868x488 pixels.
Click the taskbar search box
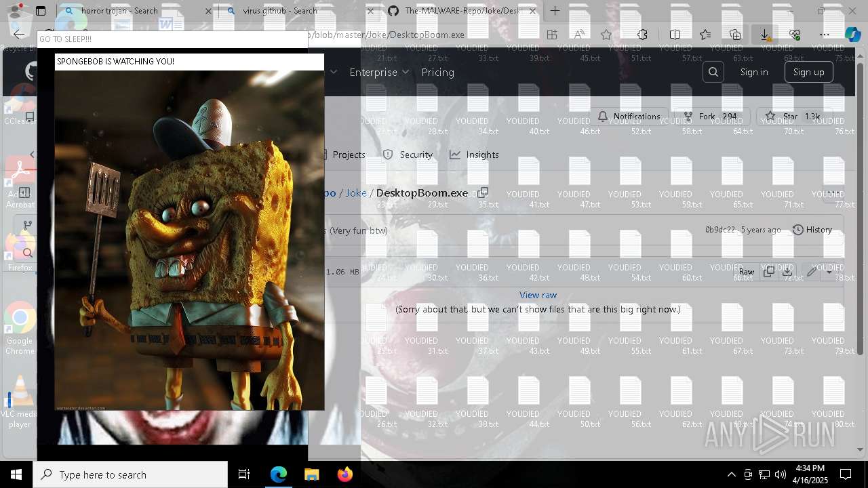[x=130, y=474]
